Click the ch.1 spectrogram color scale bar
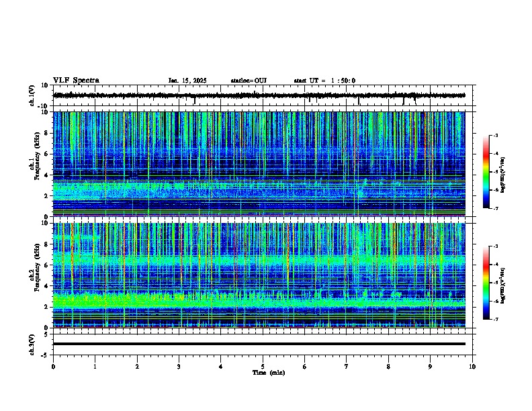 tap(486, 172)
